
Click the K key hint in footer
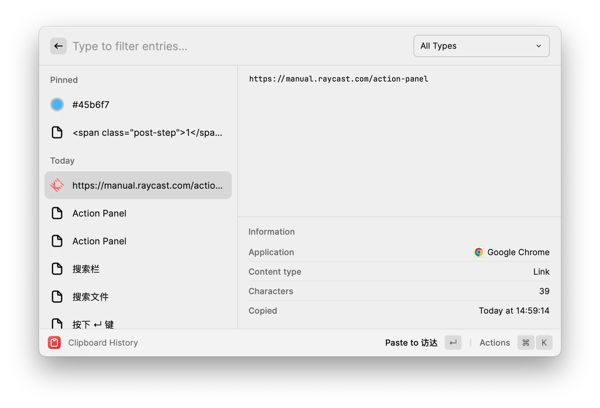tap(544, 343)
